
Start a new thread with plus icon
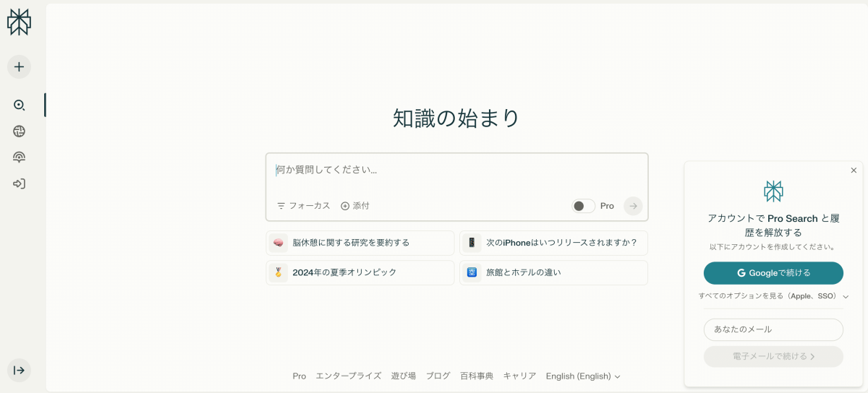pos(19,66)
